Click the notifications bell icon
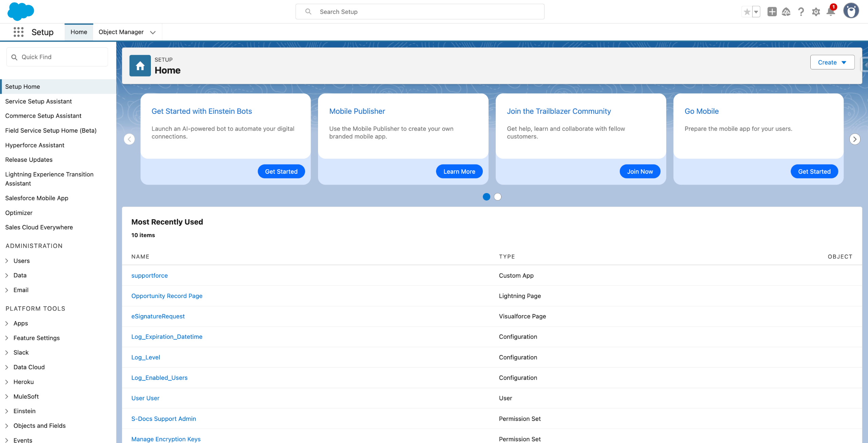Image resolution: width=868 pixels, height=443 pixels. pos(830,12)
